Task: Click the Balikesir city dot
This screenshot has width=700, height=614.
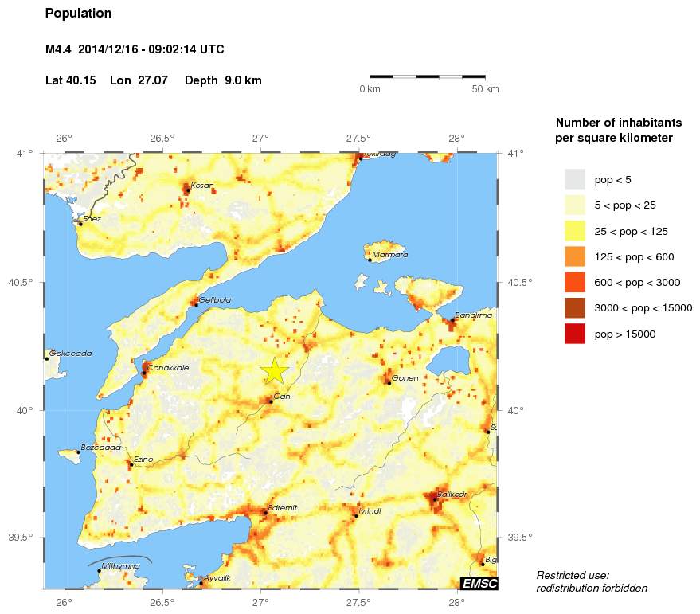Action: [x=435, y=499]
